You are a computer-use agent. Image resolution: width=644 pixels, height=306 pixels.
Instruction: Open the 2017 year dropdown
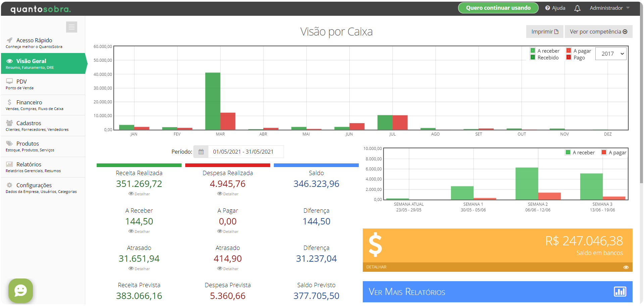(x=610, y=53)
